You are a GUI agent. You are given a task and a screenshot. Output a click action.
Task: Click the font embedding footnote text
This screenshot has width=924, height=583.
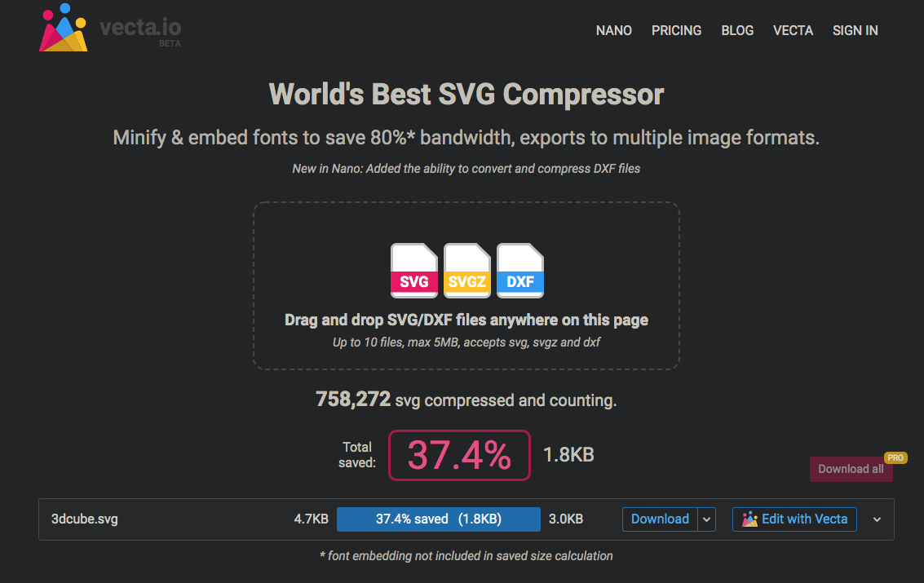click(466, 556)
